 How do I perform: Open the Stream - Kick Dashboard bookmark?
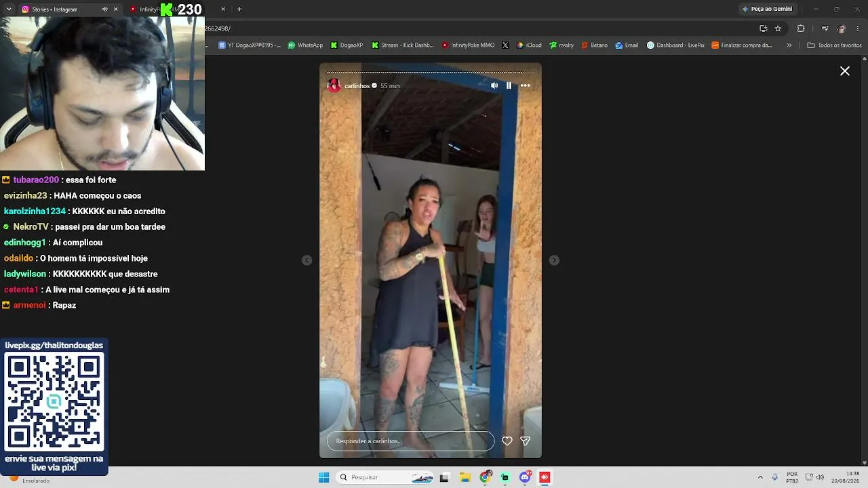(x=402, y=45)
